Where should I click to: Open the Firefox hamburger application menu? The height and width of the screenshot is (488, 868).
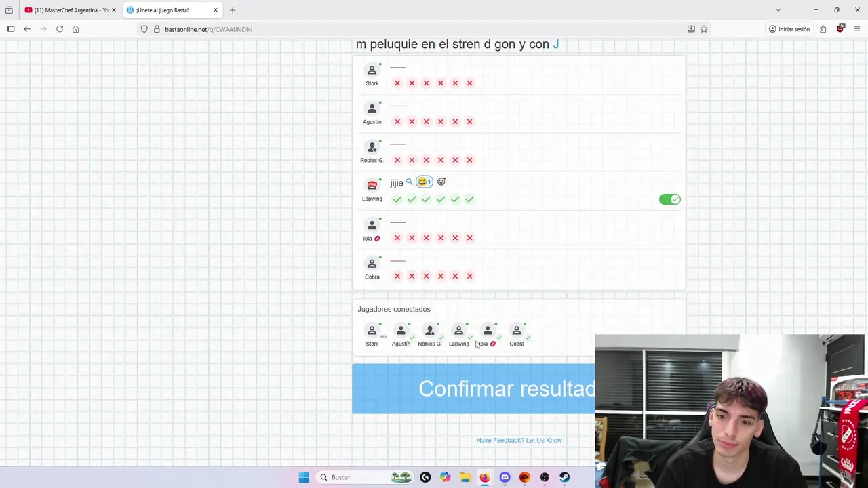point(857,29)
